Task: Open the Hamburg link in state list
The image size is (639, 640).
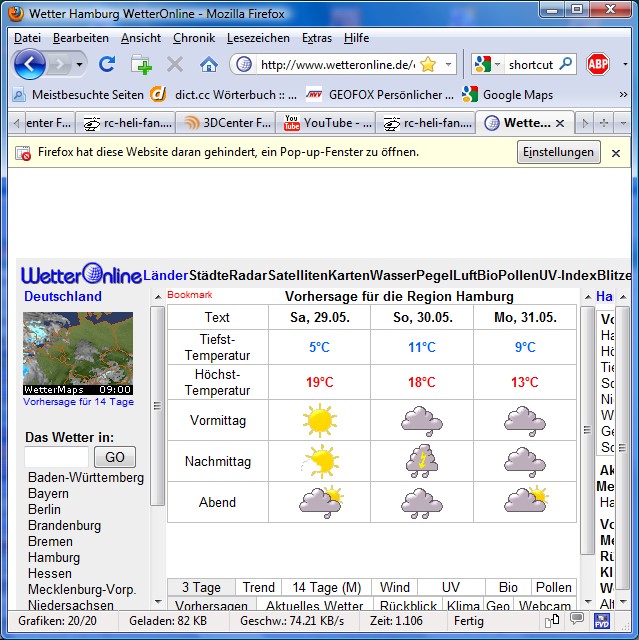Action: point(54,557)
